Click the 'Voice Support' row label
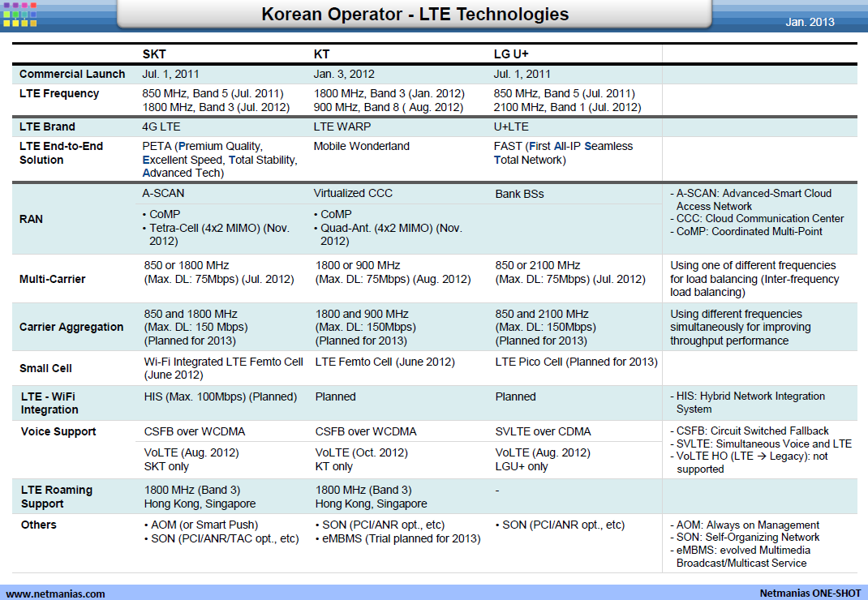The height and width of the screenshot is (600, 868). coord(58,431)
